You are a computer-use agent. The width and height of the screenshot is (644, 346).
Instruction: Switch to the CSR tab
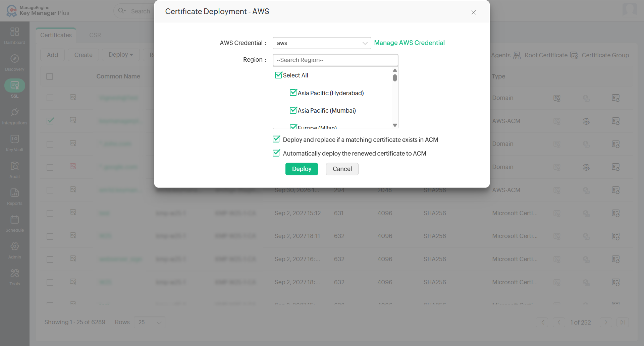[95, 35]
